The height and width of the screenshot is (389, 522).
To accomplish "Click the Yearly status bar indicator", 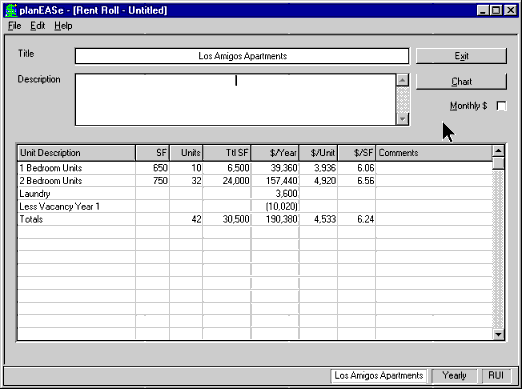I will pos(454,376).
